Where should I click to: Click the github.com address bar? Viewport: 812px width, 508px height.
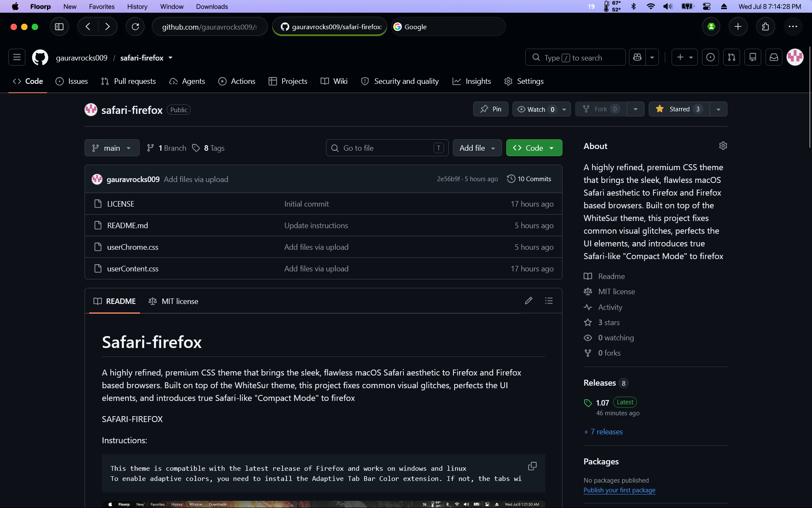pyautogui.click(x=209, y=27)
